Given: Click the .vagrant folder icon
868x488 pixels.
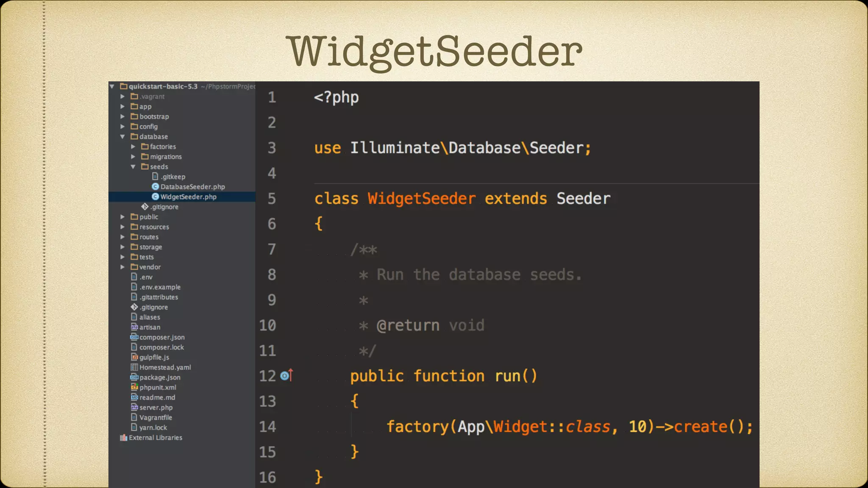Looking at the screenshot, I should pyautogui.click(x=134, y=96).
